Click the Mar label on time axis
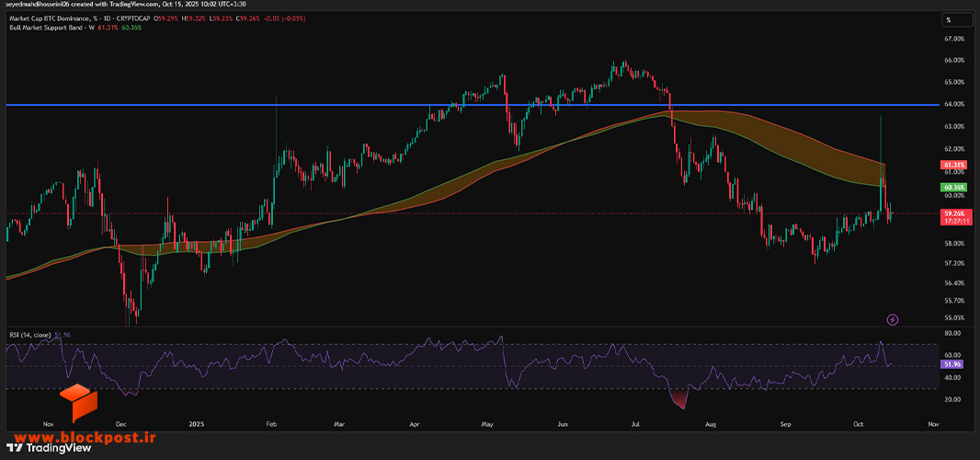 [x=339, y=424]
